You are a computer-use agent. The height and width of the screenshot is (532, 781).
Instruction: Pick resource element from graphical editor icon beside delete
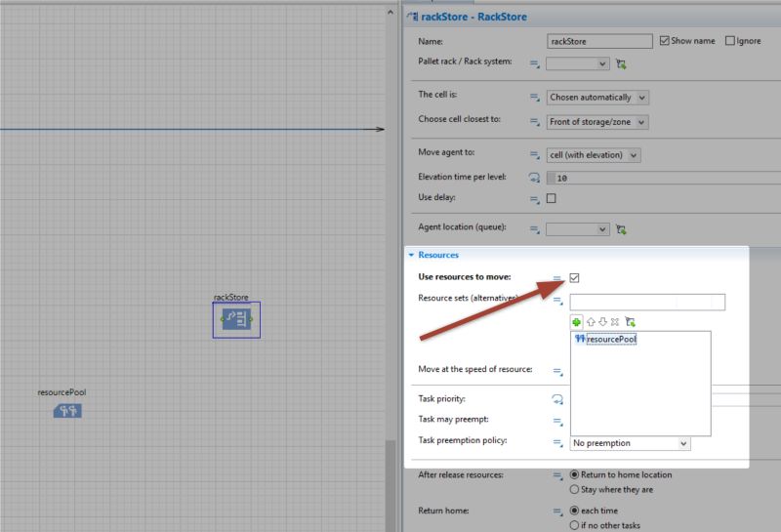tap(630, 322)
